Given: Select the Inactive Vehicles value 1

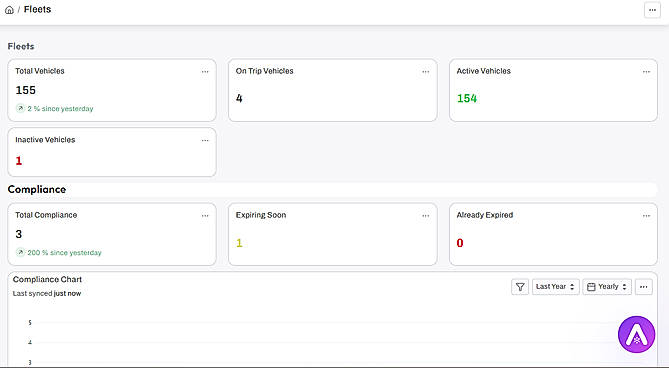Looking at the screenshot, I should tap(19, 161).
